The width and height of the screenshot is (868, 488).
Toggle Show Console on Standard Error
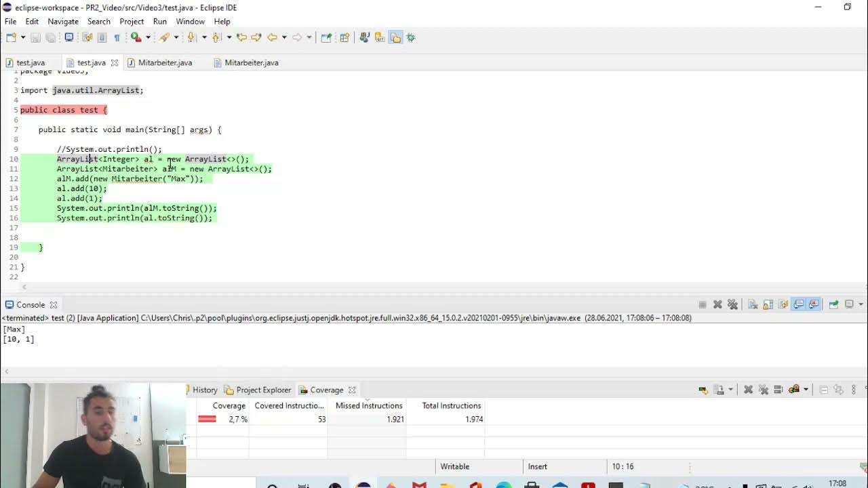pos(814,305)
